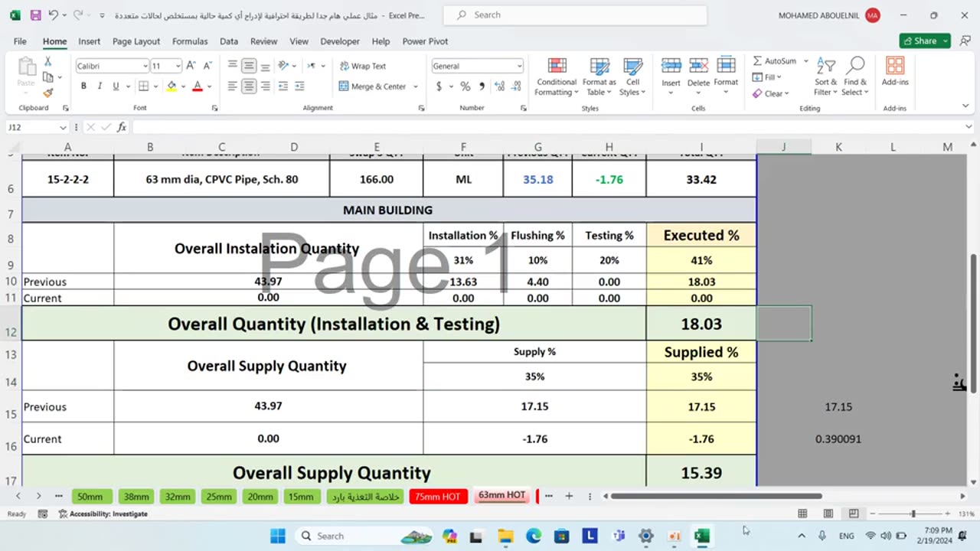Expand the Clear dropdown
Screen dimensions: 980x551
(786, 93)
